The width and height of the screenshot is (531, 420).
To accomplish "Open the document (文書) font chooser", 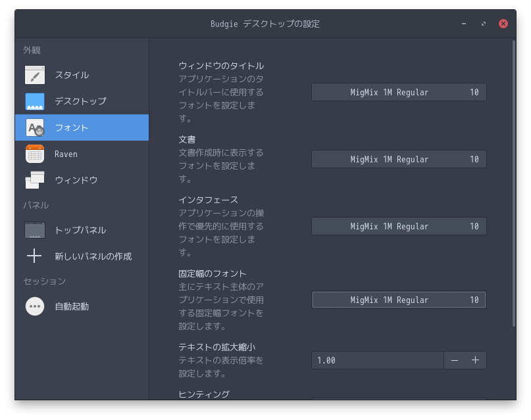I will [399, 159].
